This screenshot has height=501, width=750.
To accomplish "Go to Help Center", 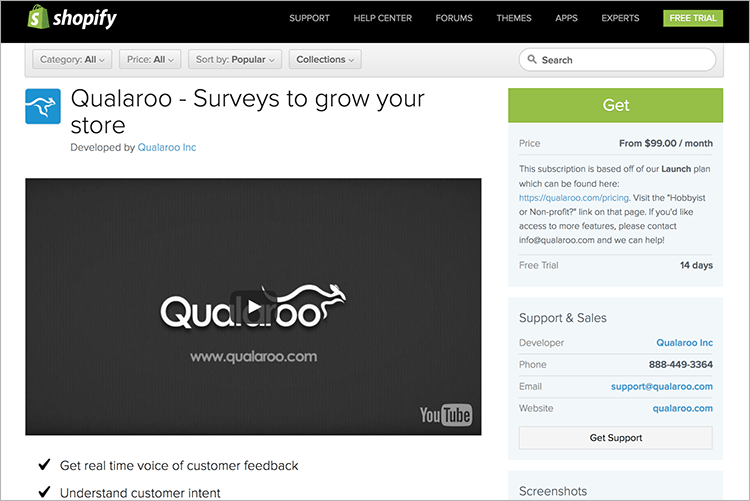I will coord(383,18).
